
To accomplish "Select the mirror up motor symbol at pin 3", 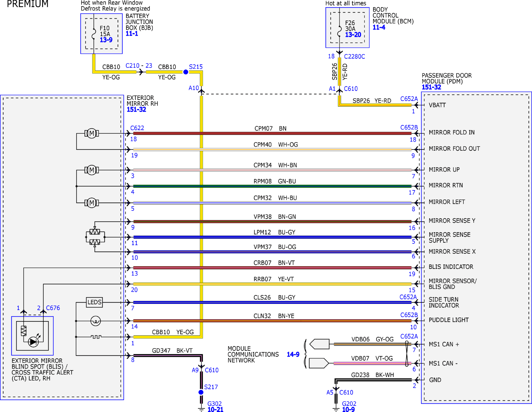I will [x=92, y=170].
